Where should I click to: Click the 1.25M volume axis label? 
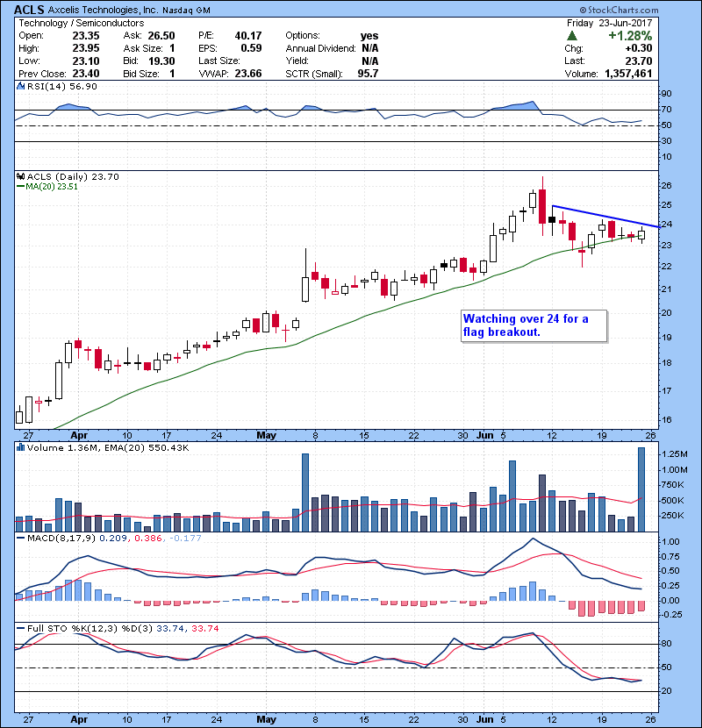(674, 454)
